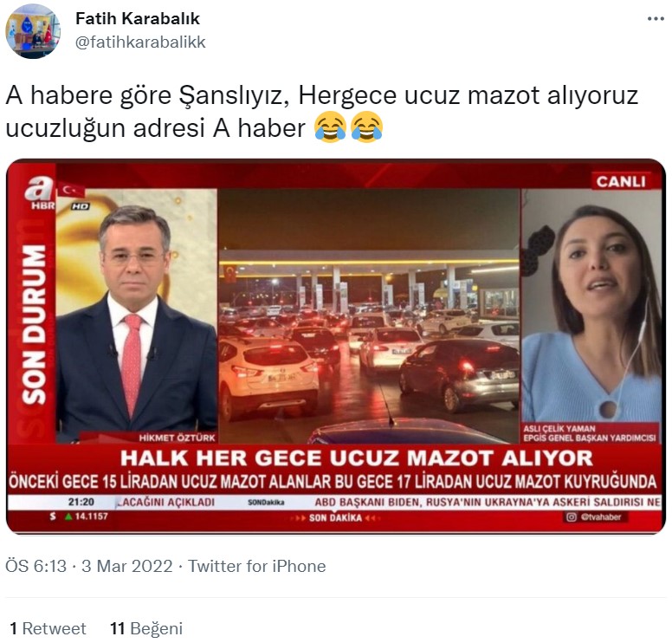Click the HD badge beside the logo
Screen dimensions: 672x643
(81, 206)
